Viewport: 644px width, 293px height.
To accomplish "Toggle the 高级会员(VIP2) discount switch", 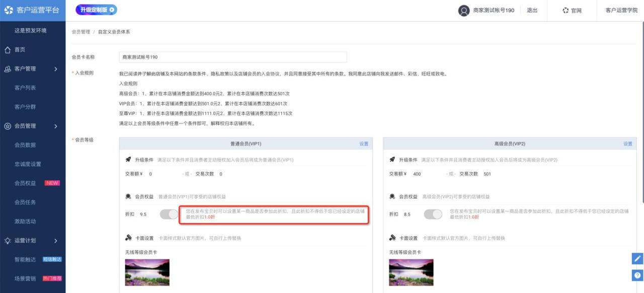I will [433, 214].
